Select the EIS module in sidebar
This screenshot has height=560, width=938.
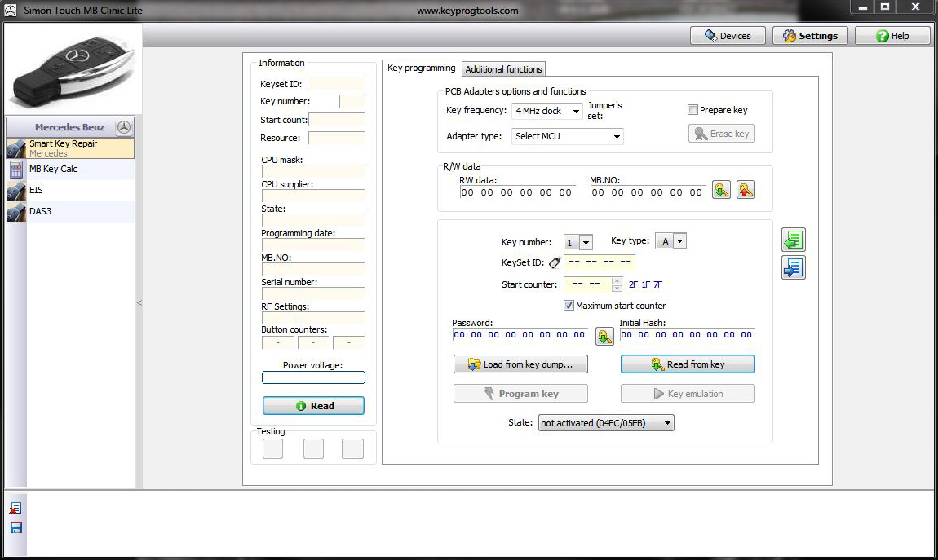point(70,190)
